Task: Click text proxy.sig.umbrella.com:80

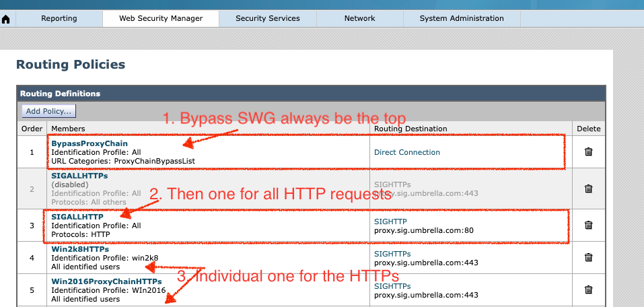Action: pyautogui.click(x=424, y=230)
